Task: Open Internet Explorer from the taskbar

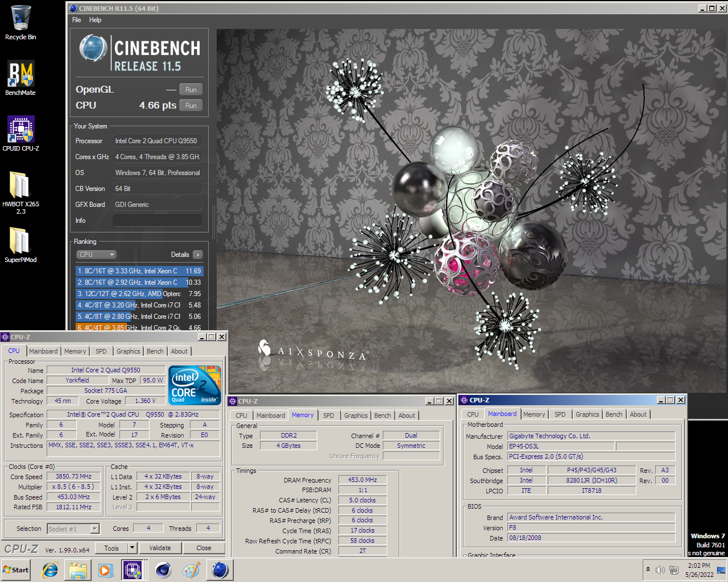Action: pyautogui.click(x=50, y=570)
